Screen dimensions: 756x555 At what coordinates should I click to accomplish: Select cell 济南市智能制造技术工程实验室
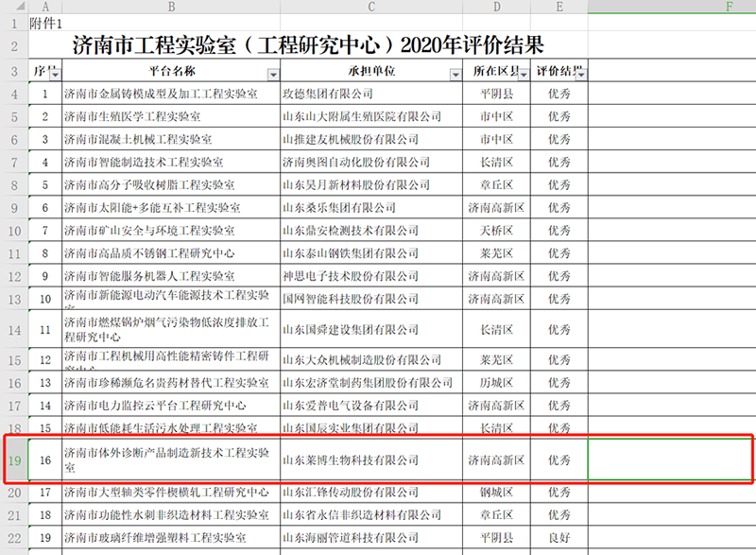(x=171, y=162)
